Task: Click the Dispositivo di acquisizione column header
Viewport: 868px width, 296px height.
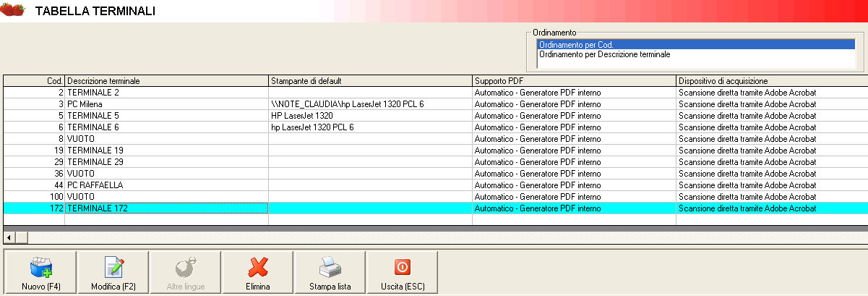Action: tap(772, 81)
